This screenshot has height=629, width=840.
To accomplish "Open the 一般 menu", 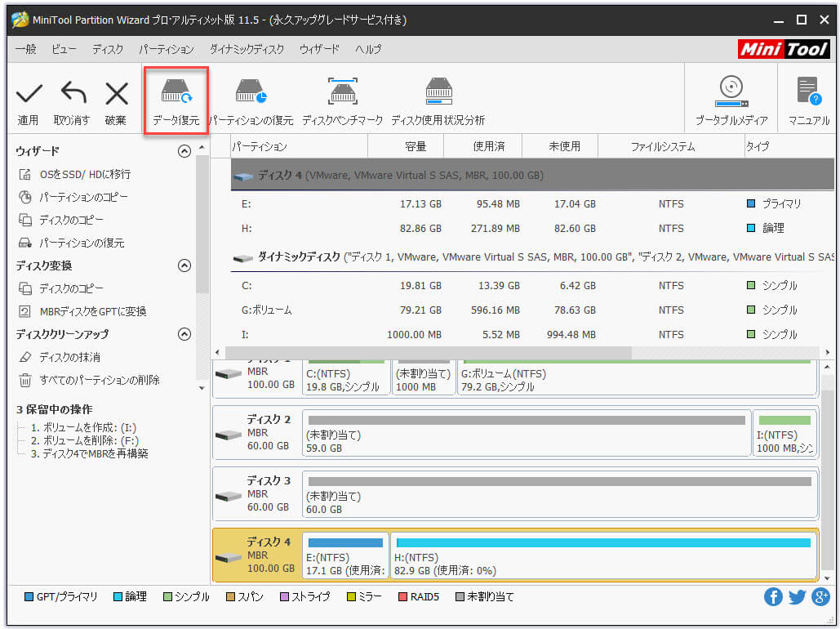I will pyautogui.click(x=26, y=49).
